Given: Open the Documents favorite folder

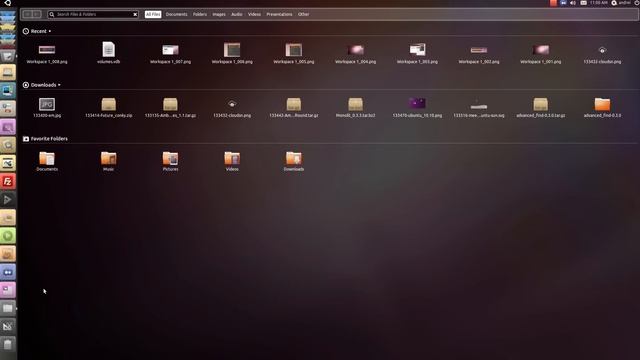Looking at the screenshot, I should click(47, 158).
